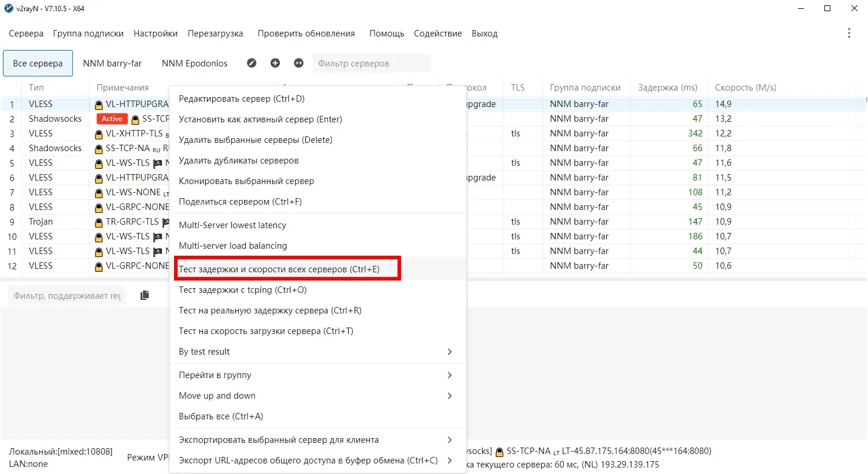
Task: Switch to the NNM barry-far tab
Action: pyautogui.click(x=112, y=64)
